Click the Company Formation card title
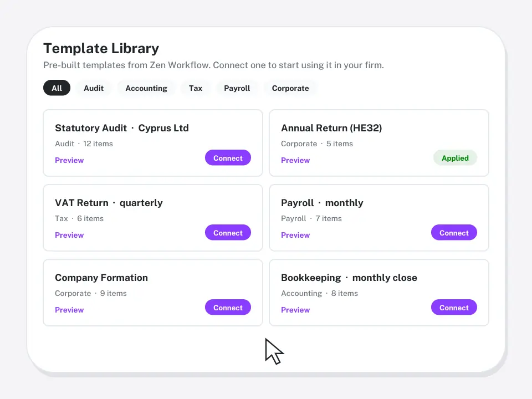 [101, 278]
